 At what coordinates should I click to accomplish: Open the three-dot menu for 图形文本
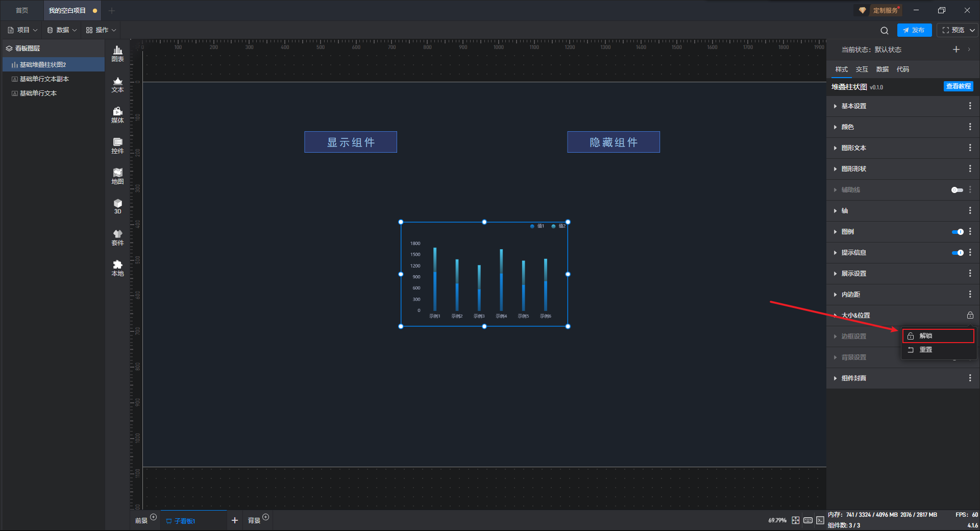[970, 148]
